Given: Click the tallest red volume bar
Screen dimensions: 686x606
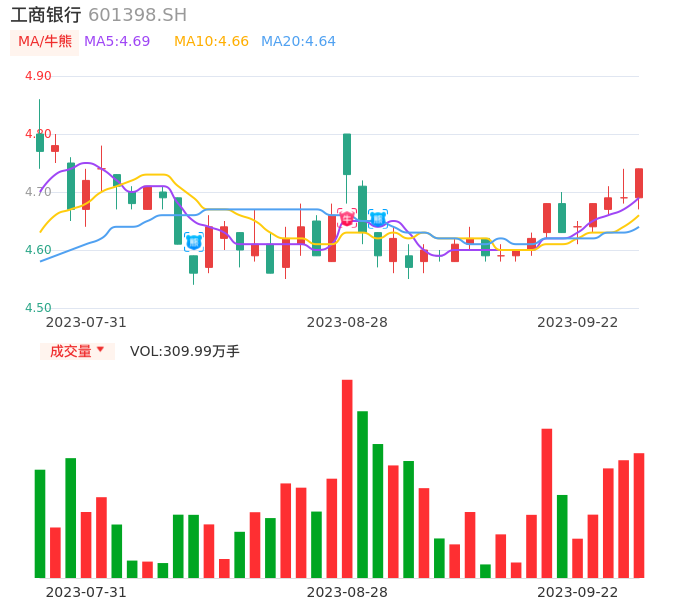Looking at the screenshot, I should click(347, 479).
